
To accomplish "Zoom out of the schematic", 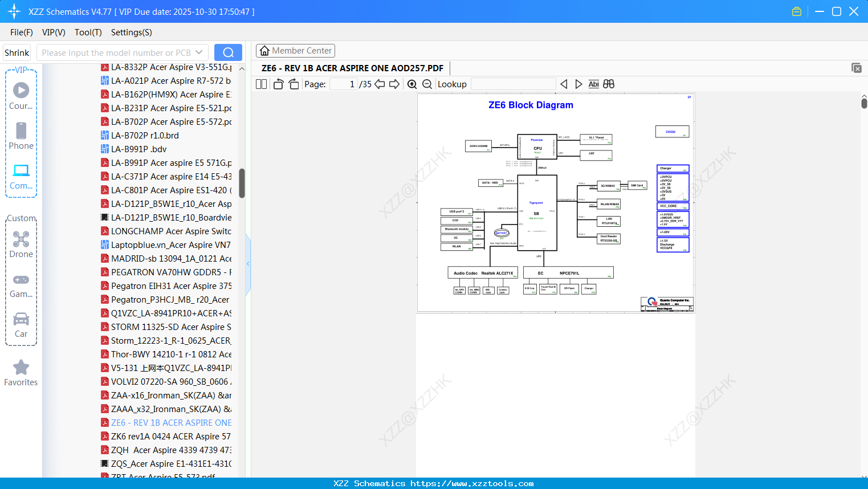I will (427, 84).
